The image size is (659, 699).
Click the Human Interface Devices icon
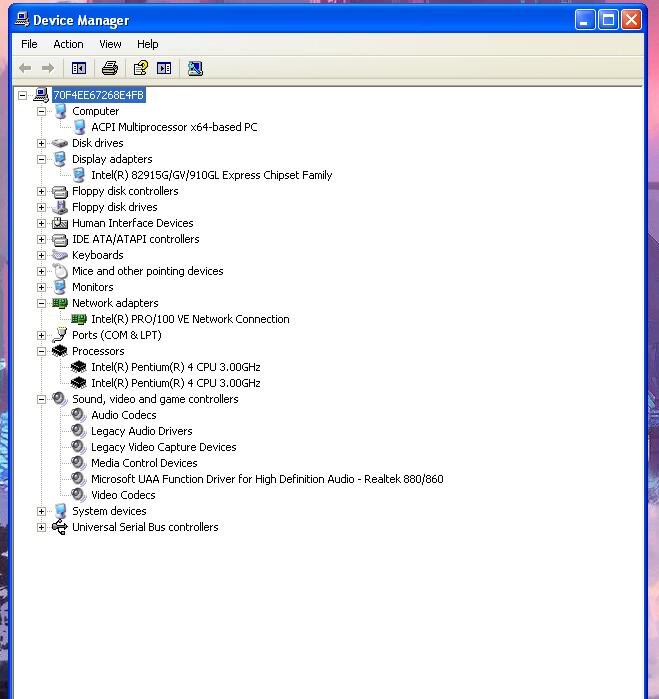pos(60,223)
